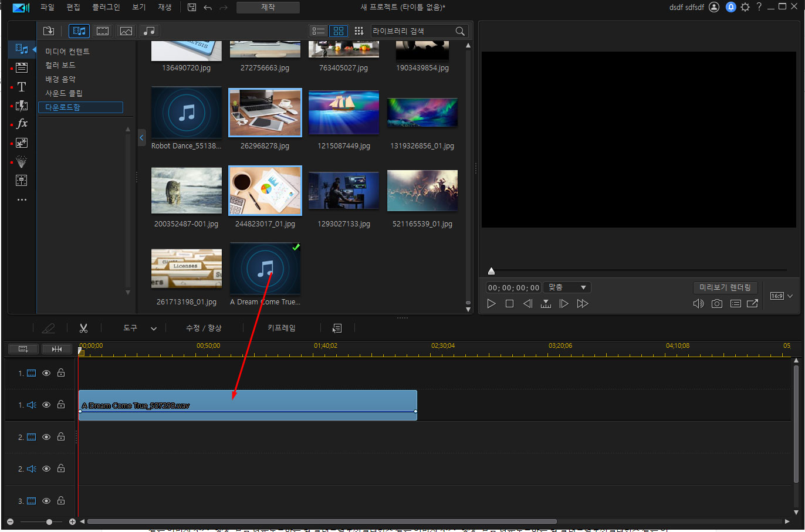Screen dimensions: 805x532
Task: Open the 맞춤 preview zoom dropdown
Action: click(x=567, y=287)
